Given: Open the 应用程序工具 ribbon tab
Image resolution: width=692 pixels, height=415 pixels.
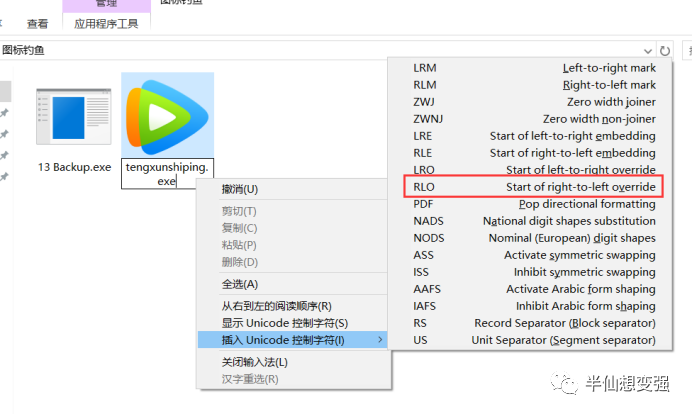Looking at the screenshot, I should point(106,24).
